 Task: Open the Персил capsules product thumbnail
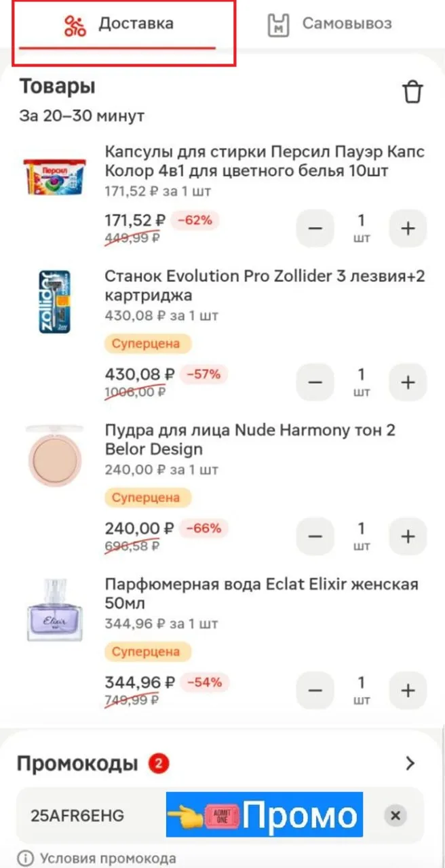pos(54,177)
